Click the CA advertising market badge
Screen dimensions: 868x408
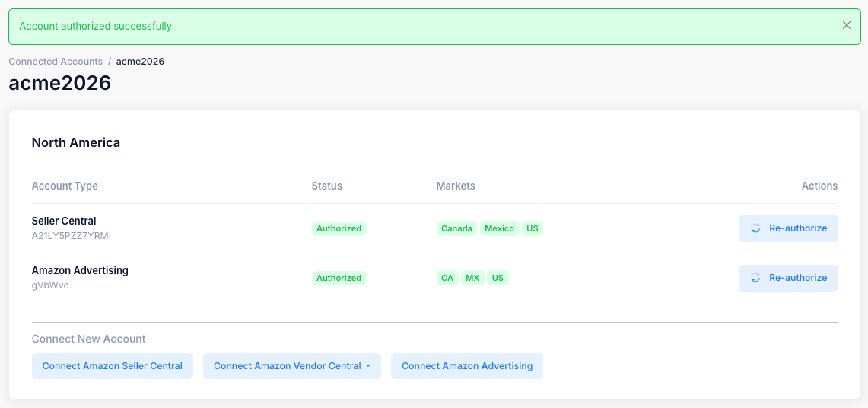pyautogui.click(x=447, y=278)
